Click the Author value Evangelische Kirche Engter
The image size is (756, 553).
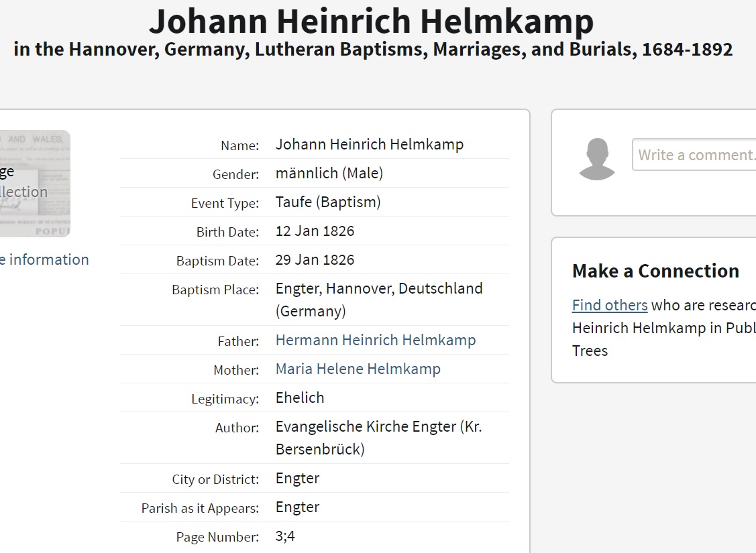coord(378,427)
